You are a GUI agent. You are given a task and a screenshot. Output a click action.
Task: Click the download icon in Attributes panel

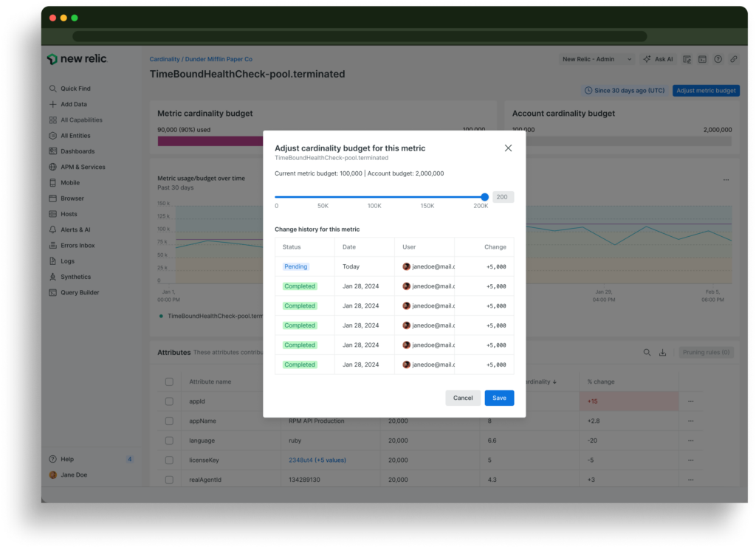click(662, 352)
